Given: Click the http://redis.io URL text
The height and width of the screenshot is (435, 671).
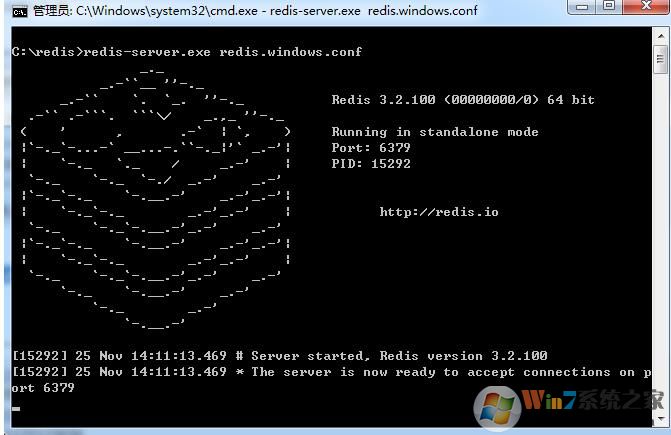Looking at the screenshot, I should (439, 212).
